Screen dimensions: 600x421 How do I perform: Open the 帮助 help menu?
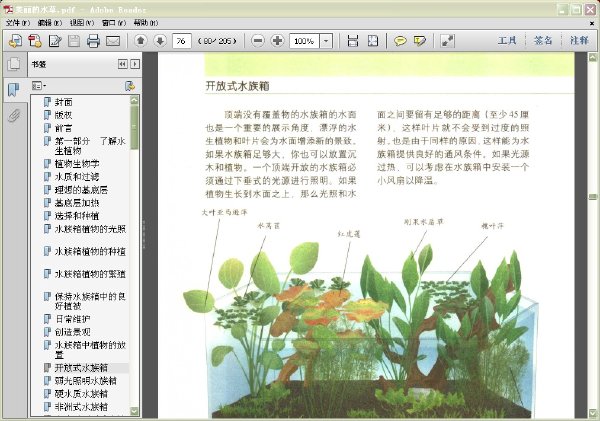145,23
